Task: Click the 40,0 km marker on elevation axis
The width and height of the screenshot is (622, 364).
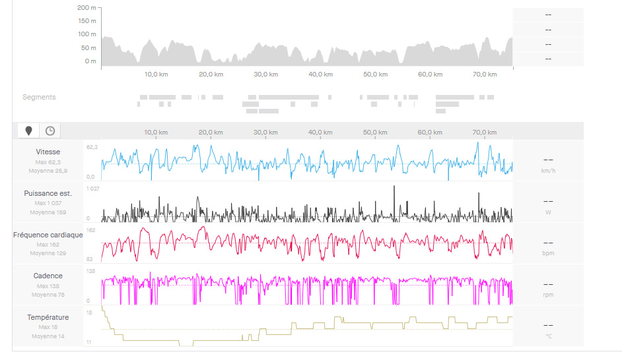Action: 320,75
